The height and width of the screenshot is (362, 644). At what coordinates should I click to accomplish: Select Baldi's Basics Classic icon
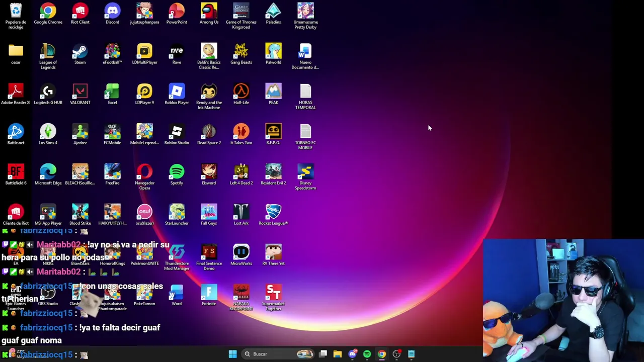pyautogui.click(x=209, y=56)
